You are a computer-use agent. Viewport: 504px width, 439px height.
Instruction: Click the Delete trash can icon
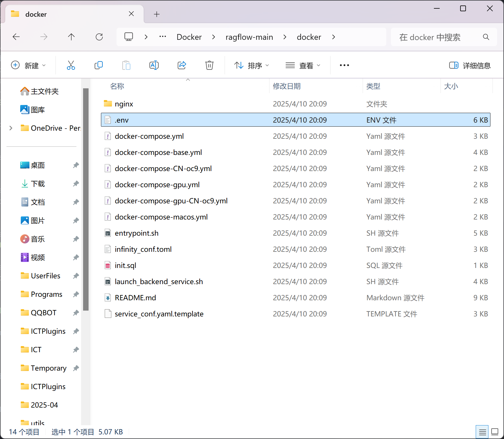click(209, 65)
